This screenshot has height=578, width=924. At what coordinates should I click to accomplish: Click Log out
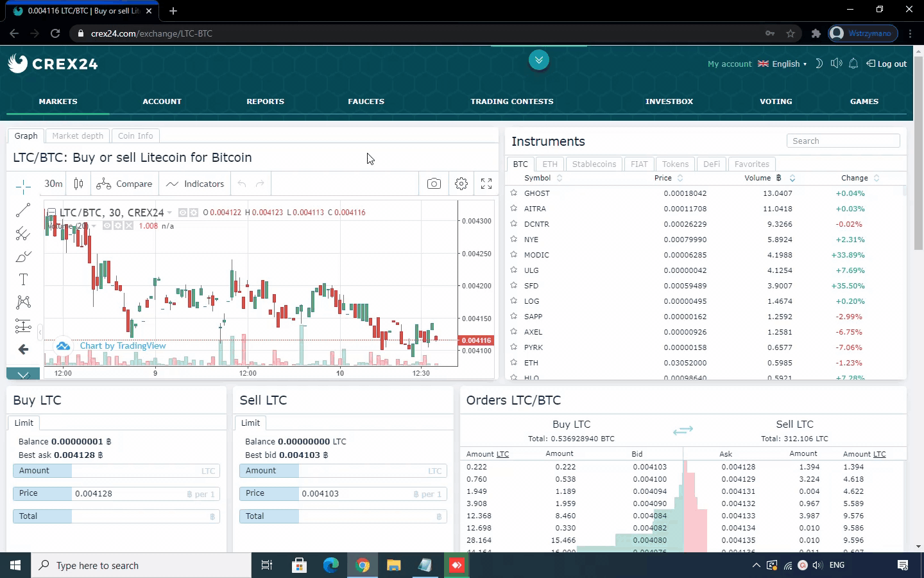(886, 64)
